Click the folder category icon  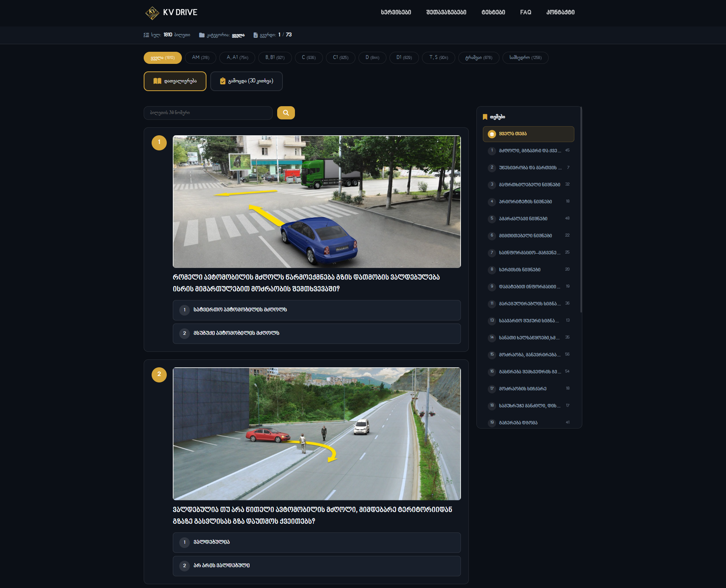202,35
